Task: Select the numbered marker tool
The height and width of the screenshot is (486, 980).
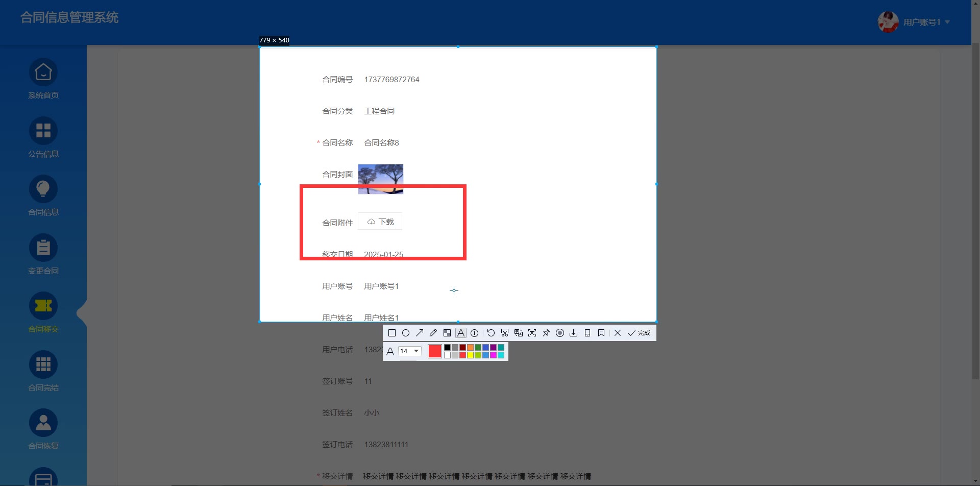Action: 475,333
